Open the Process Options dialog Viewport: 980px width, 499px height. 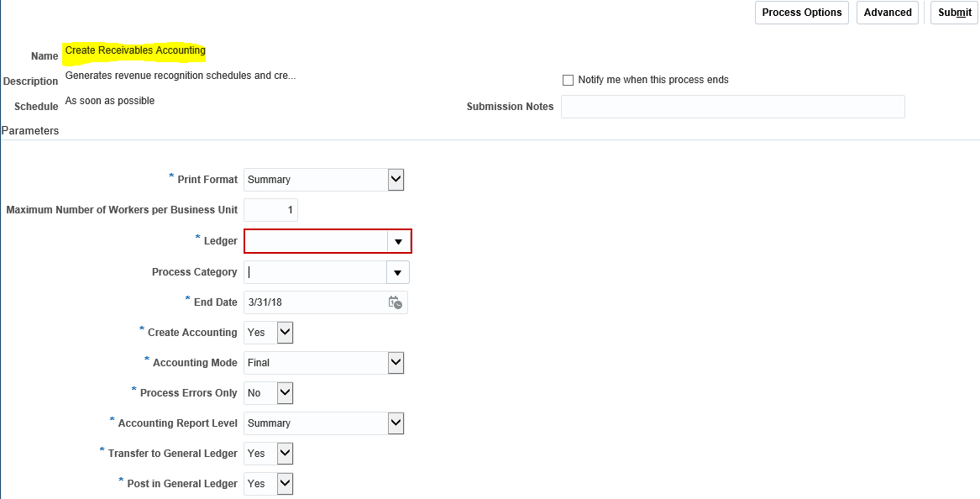pyautogui.click(x=801, y=13)
